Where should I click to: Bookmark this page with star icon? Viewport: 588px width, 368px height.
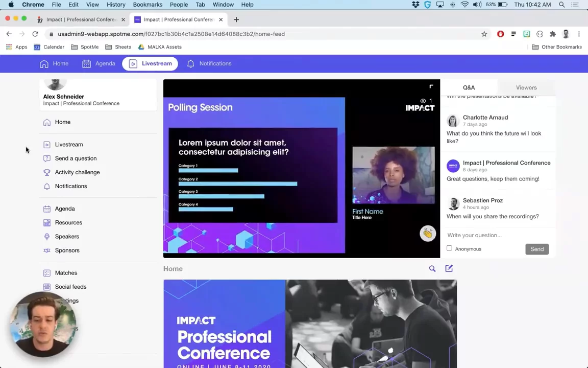coord(484,34)
